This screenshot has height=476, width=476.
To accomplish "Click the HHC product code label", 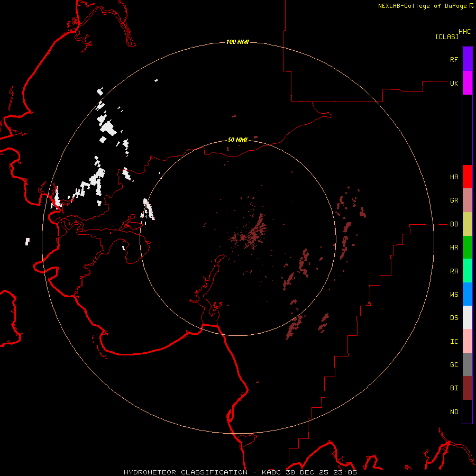I will point(465,32).
